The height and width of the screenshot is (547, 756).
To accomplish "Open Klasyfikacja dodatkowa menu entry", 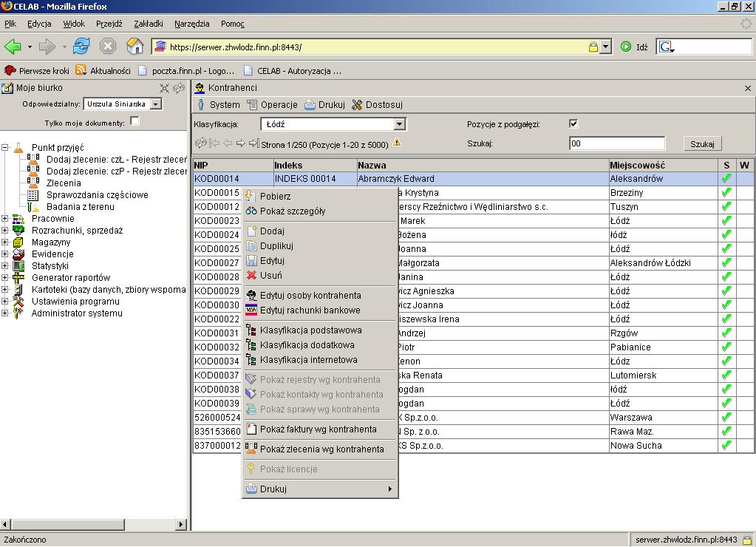I will point(319,345).
